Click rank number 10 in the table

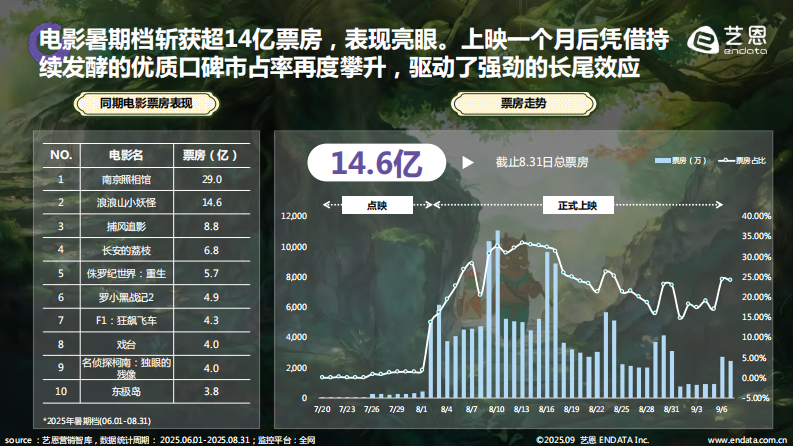pyautogui.click(x=61, y=391)
